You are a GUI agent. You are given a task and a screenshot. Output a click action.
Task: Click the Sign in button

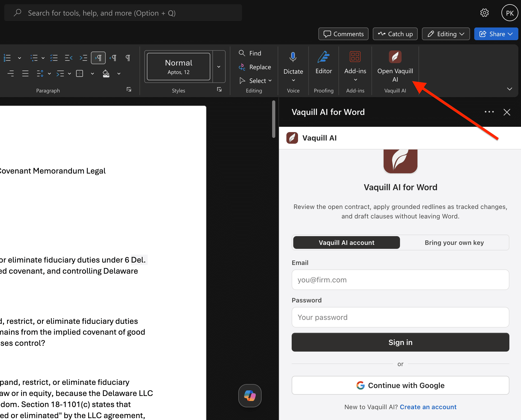point(400,342)
